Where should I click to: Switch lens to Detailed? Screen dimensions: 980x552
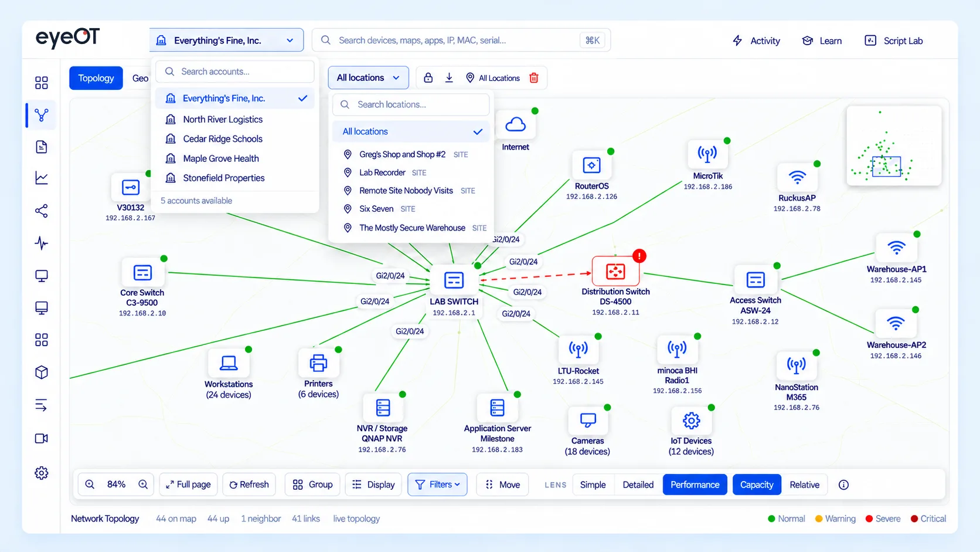tap(638, 485)
